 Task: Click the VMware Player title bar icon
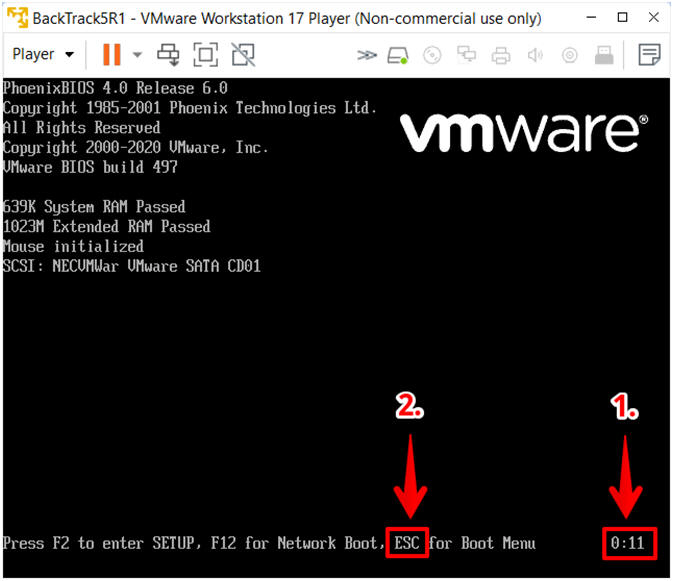point(18,18)
